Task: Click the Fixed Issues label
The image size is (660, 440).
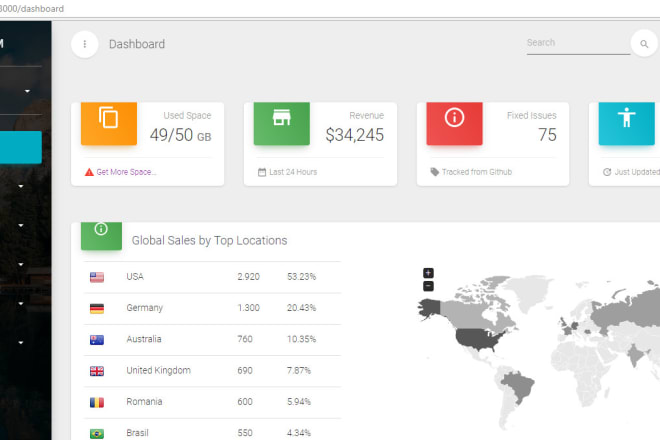Action: [x=532, y=115]
